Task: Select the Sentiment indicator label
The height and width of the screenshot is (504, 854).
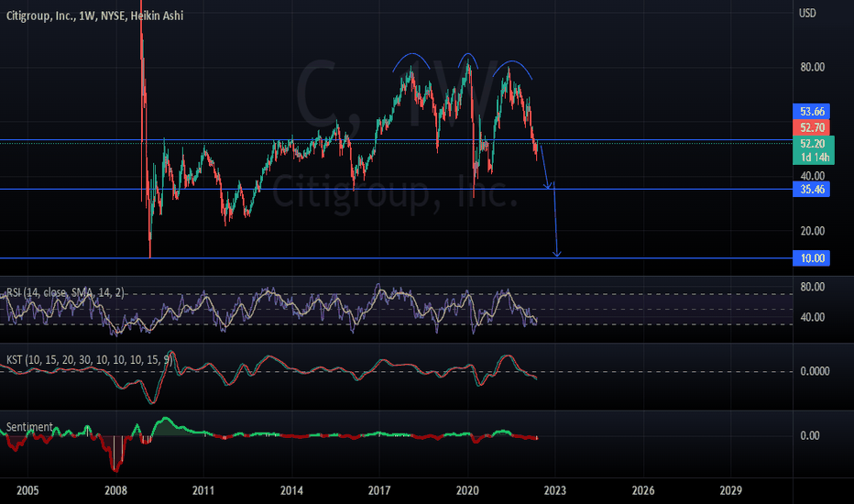Action: coord(29,427)
